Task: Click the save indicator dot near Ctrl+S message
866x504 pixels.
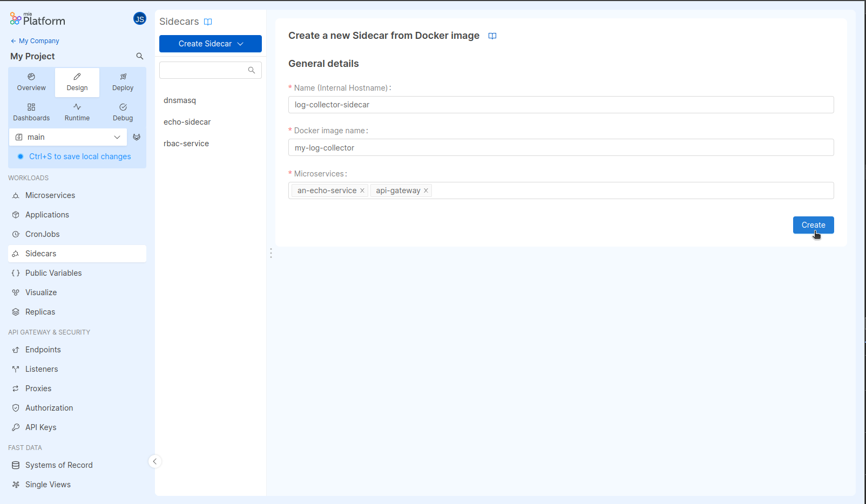Action: pos(21,156)
